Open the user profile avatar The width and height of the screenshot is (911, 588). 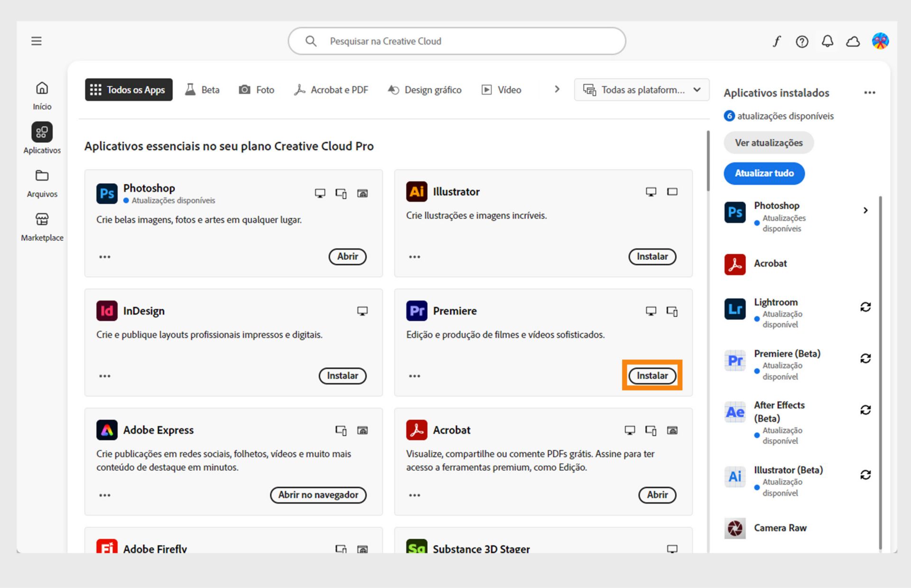click(x=880, y=41)
